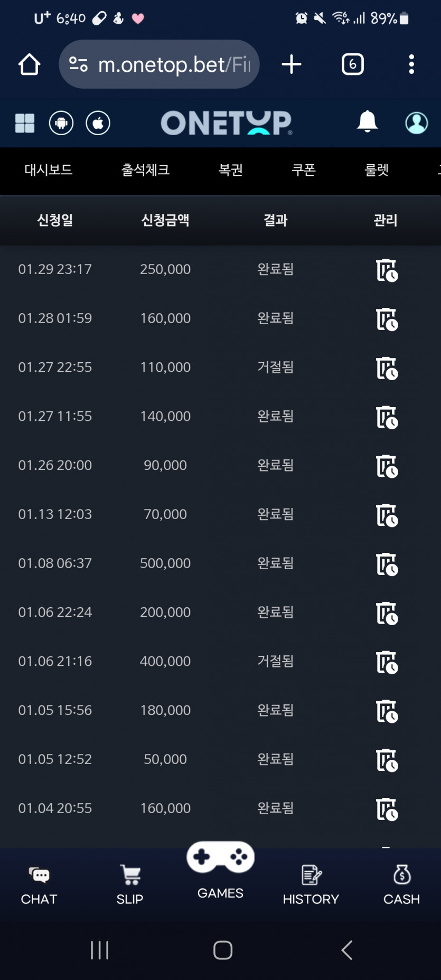Open the user profile icon

point(416,123)
